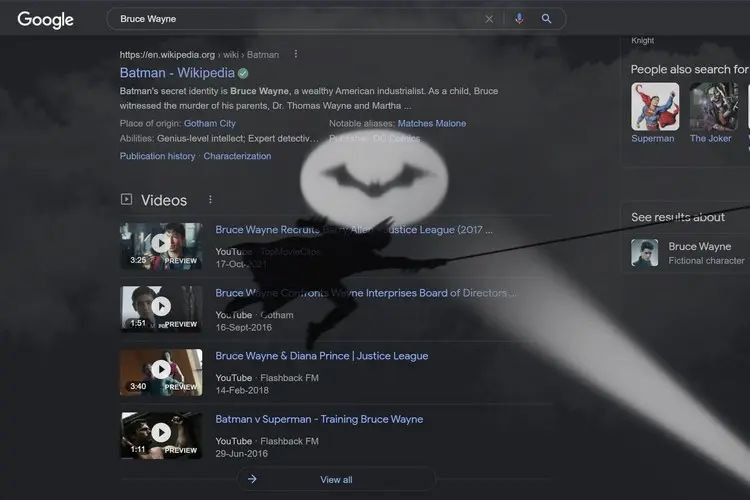Click the green verified badge beside Batman - Wikipedia
This screenshot has width=750, height=500.
[x=243, y=73]
